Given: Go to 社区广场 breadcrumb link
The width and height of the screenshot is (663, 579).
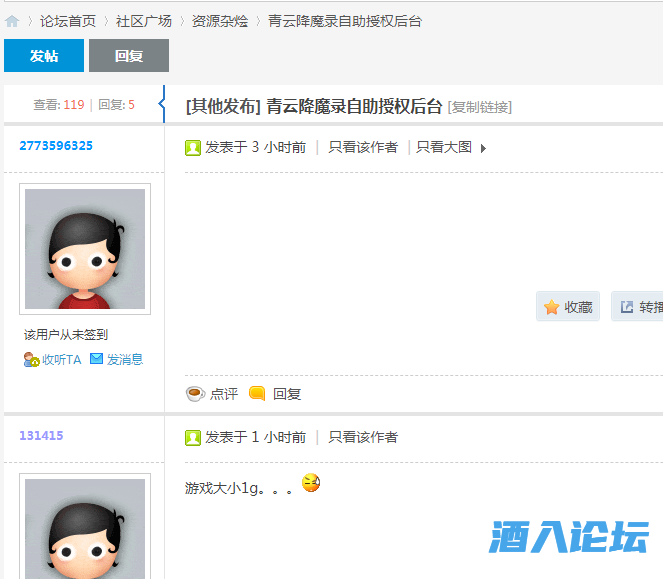Looking at the screenshot, I should coord(144,21).
